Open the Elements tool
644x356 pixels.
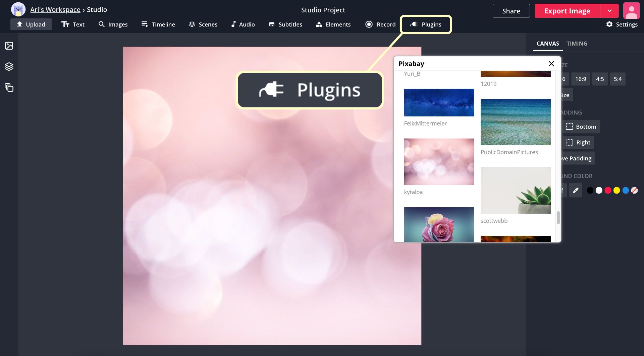(333, 24)
